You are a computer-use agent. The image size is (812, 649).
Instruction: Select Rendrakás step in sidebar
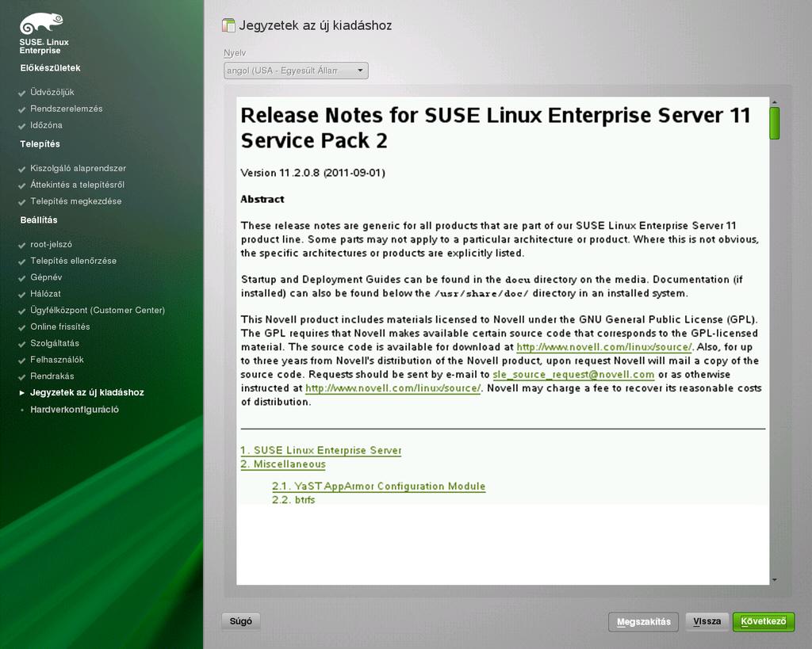(52, 376)
